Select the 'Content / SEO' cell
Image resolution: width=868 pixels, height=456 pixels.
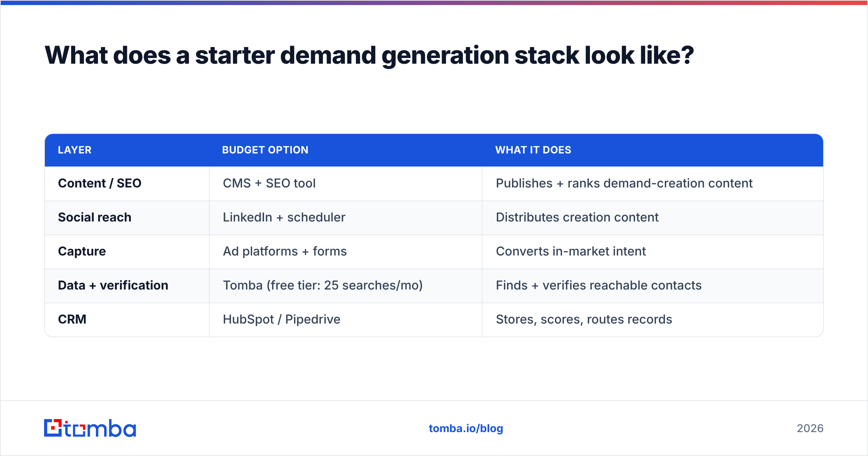[x=127, y=183]
